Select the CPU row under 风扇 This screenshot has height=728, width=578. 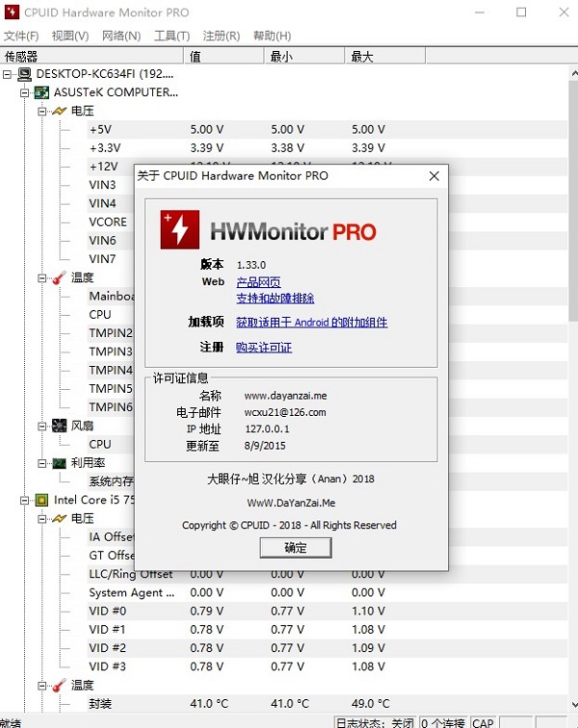click(100, 444)
